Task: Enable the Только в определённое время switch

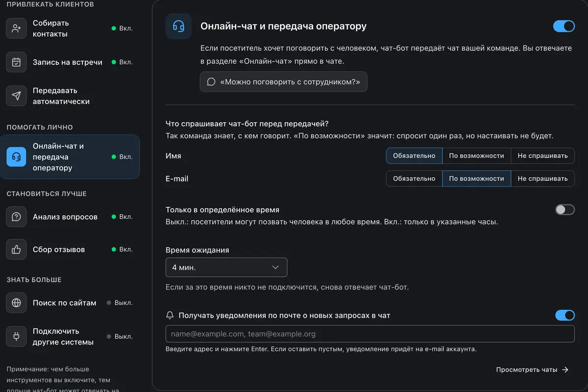Action: tap(564, 210)
